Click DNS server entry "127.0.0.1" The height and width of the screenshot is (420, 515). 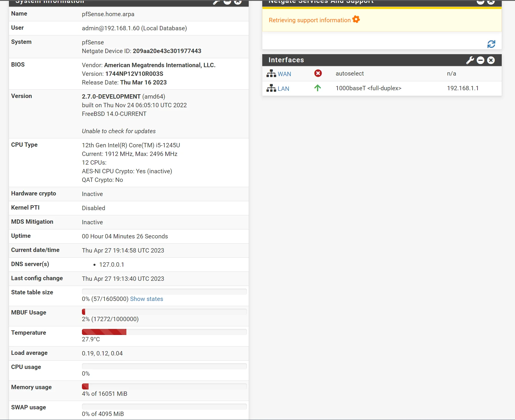(112, 265)
